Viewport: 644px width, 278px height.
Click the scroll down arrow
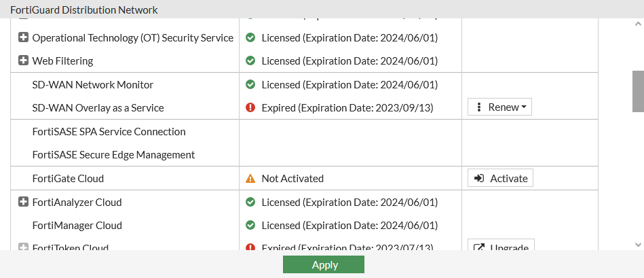tap(638, 244)
